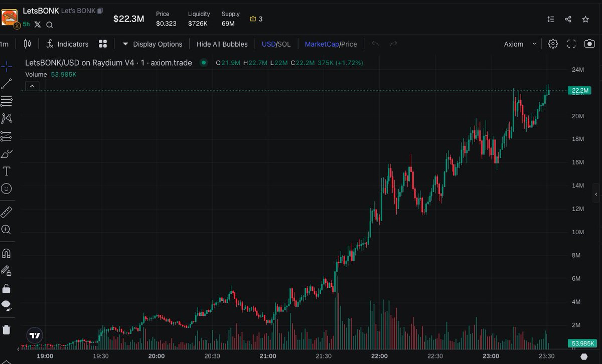Select the pattern drawing tool
The height and width of the screenshot is (364, 602).
point(6,118)
